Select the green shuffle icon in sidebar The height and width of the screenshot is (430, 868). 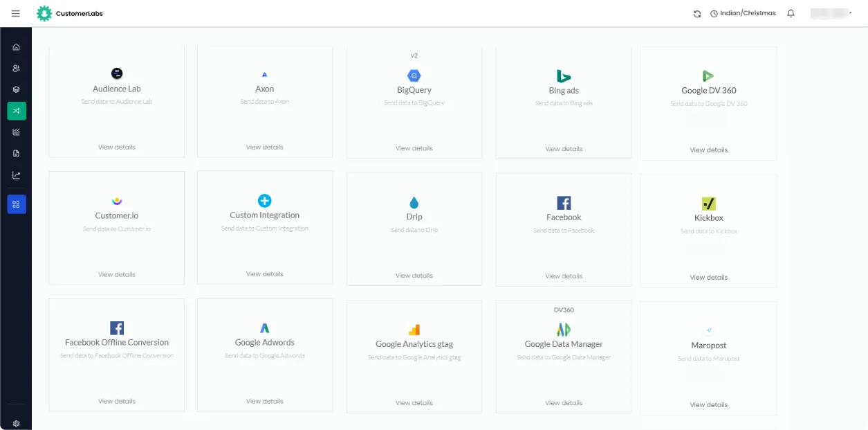(17, 111)
